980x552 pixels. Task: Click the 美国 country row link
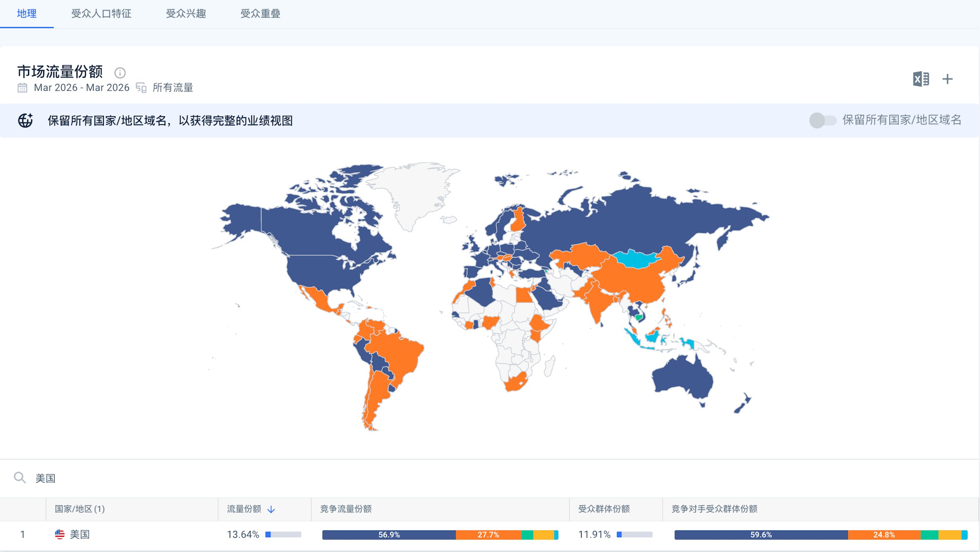pos(80,534)
